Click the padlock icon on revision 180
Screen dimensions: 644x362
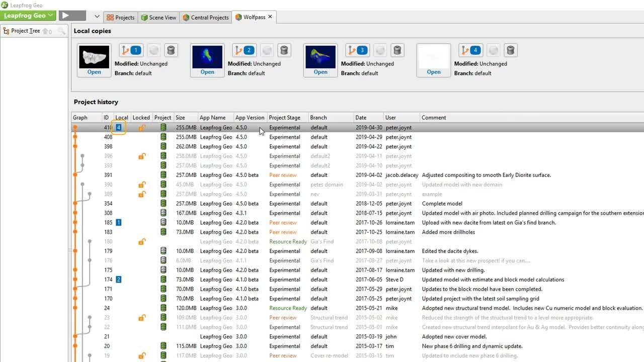142,242
